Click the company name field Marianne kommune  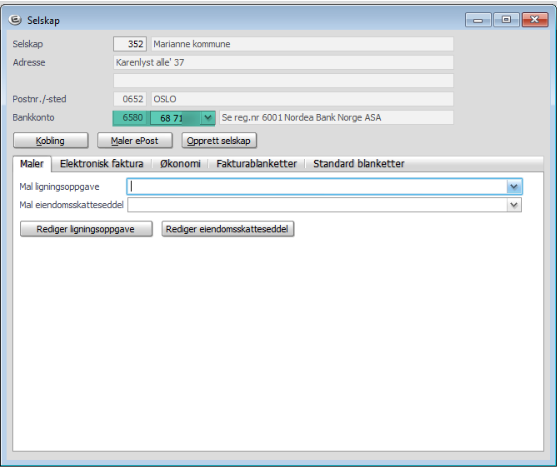coord(302,44)
